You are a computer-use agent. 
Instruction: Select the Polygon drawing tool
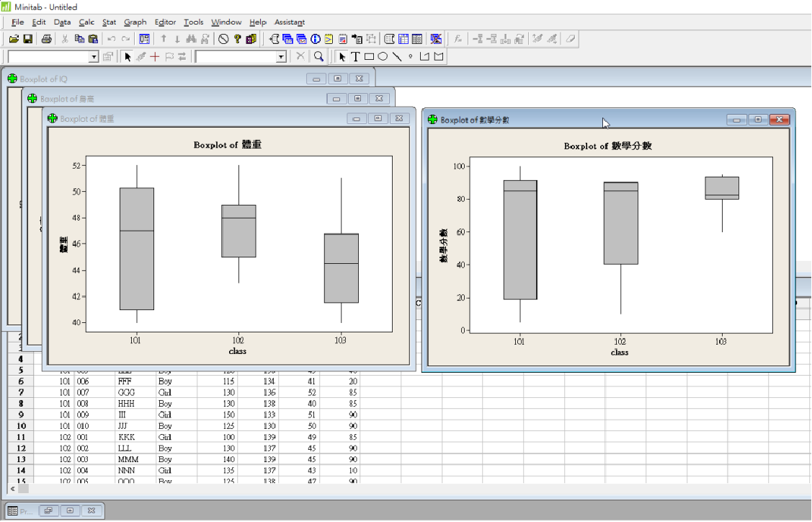(439, 56)
